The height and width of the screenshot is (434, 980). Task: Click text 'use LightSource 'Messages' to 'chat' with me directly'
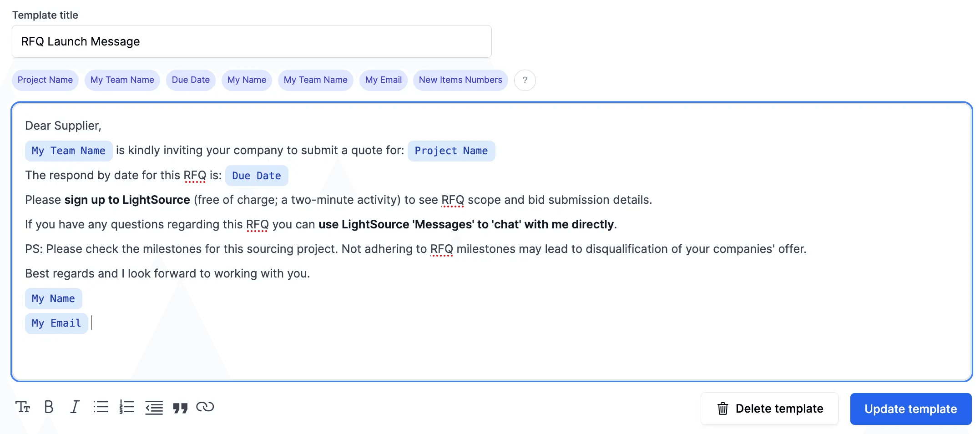point(466,224)
